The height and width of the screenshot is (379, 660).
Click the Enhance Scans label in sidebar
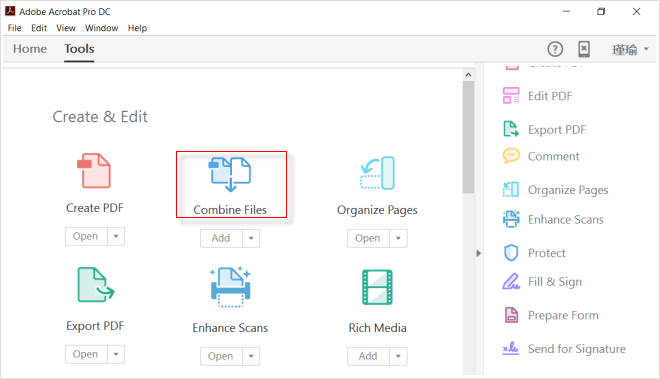pyautogui.click(x=566, y=219)
